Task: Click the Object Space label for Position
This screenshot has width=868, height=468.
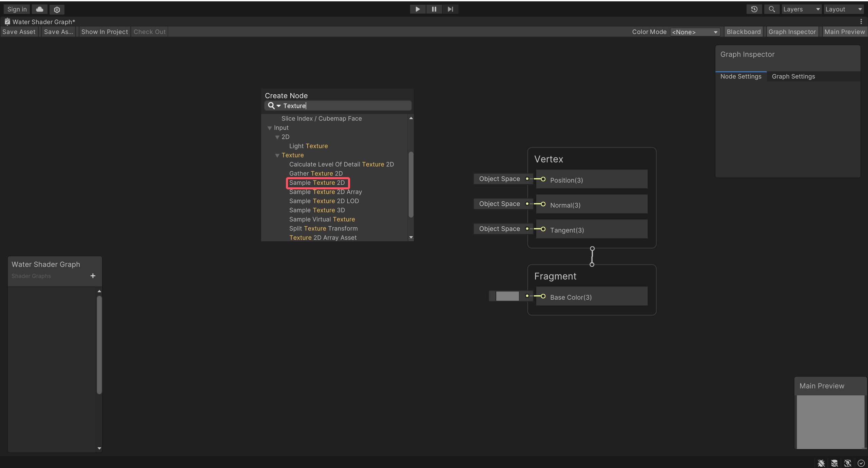Action: coord(499,179)
